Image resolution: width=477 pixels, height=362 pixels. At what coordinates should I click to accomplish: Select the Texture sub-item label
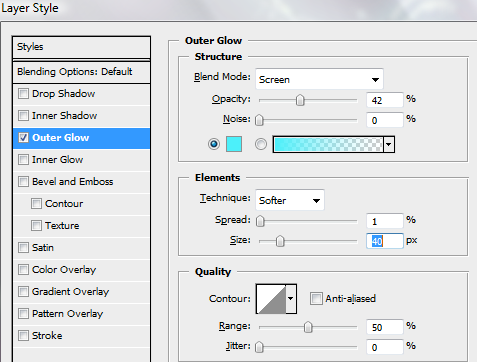[62, 226]
